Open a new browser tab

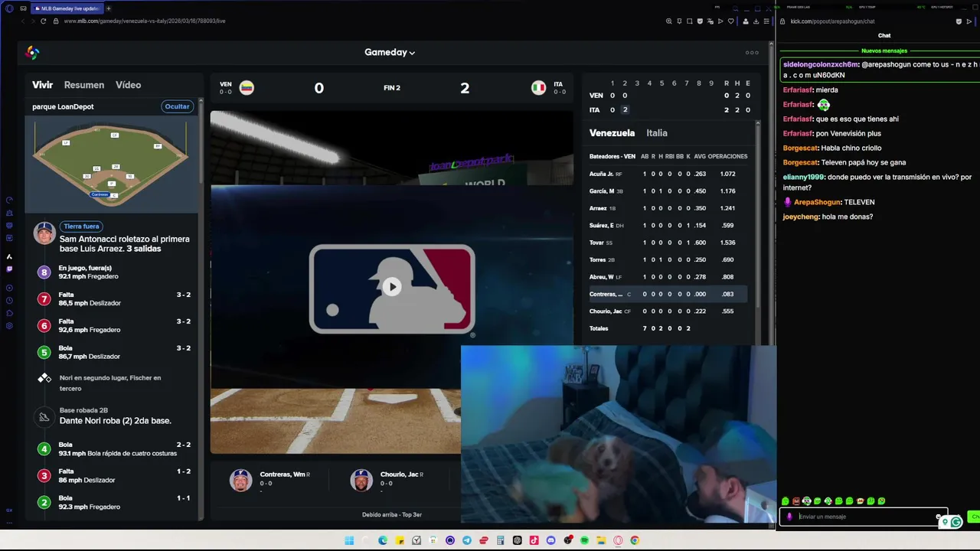pyautogui.click(x=108, y=8)
